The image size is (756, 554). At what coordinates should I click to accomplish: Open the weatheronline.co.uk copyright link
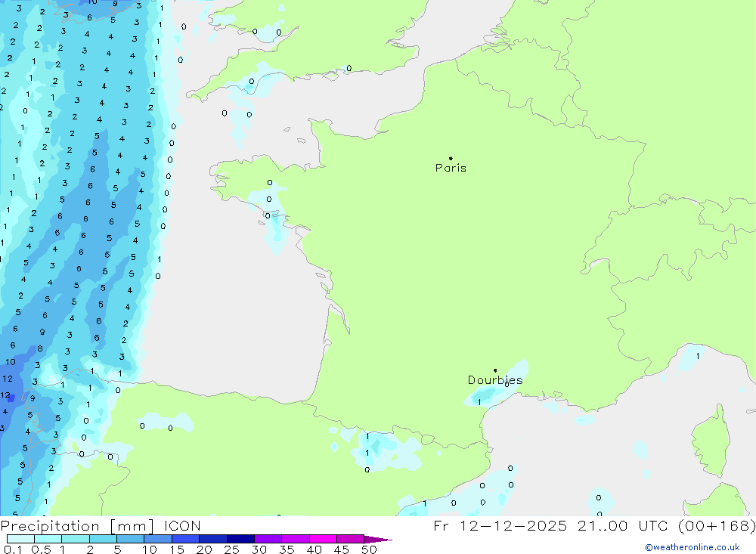tap(692, 547)
